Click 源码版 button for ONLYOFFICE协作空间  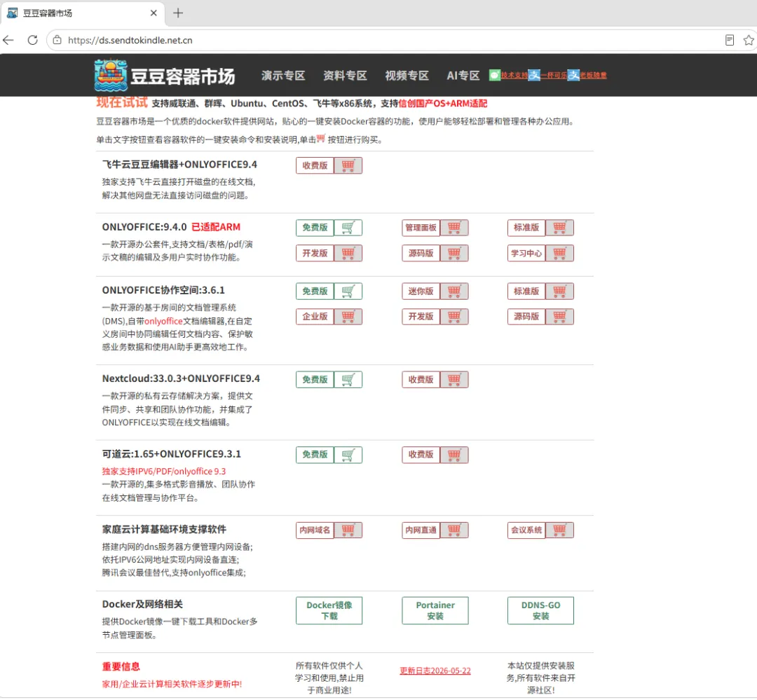click(x=526, y=317)
